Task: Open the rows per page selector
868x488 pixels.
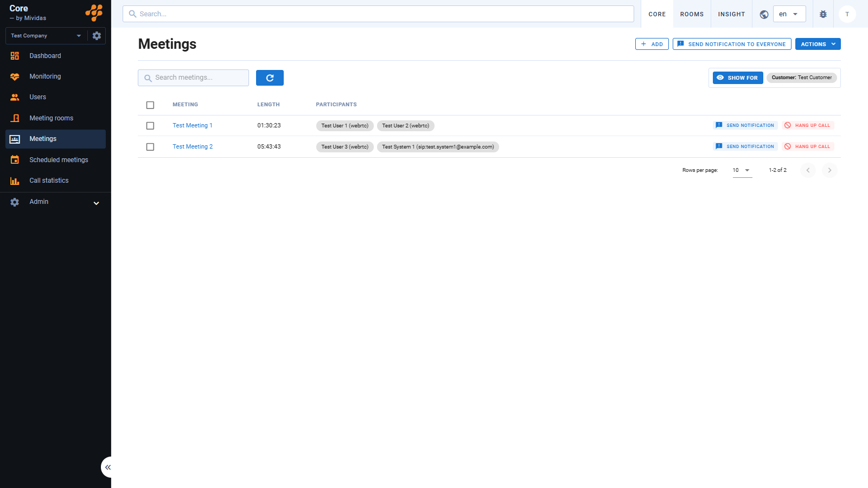Action: click(x=742, y=170)
